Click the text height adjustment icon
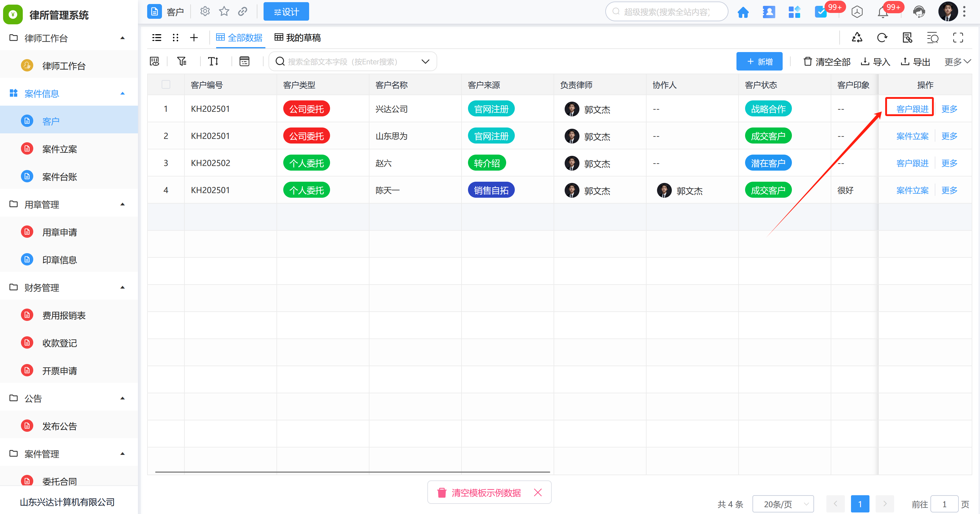This screenshot has width=980, height=514. 213,61
